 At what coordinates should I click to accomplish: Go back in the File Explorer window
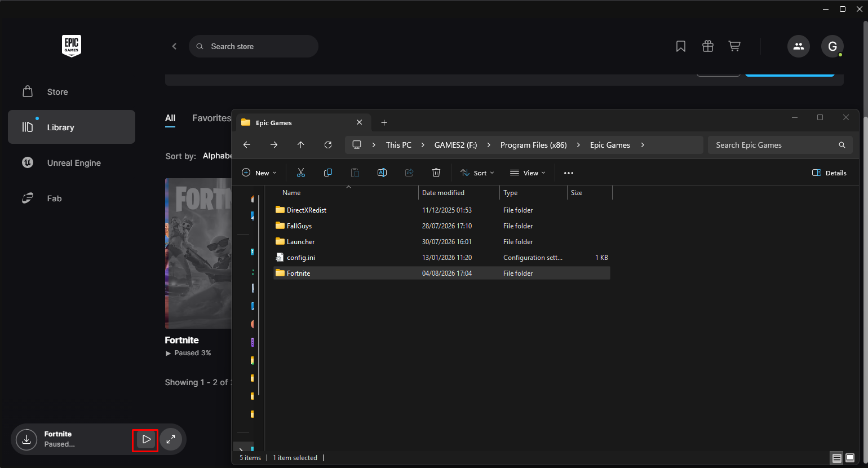click(x=247, y=145)
